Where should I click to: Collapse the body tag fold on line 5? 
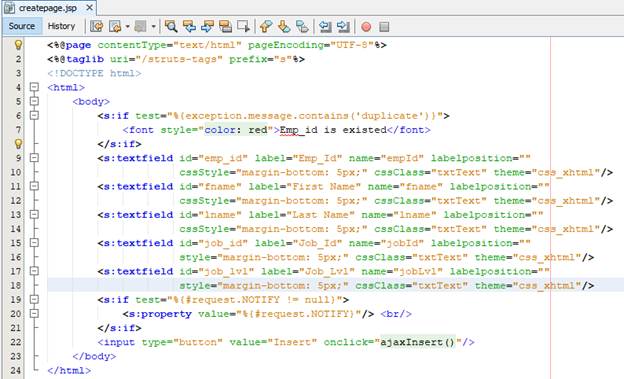coord(34,101)
